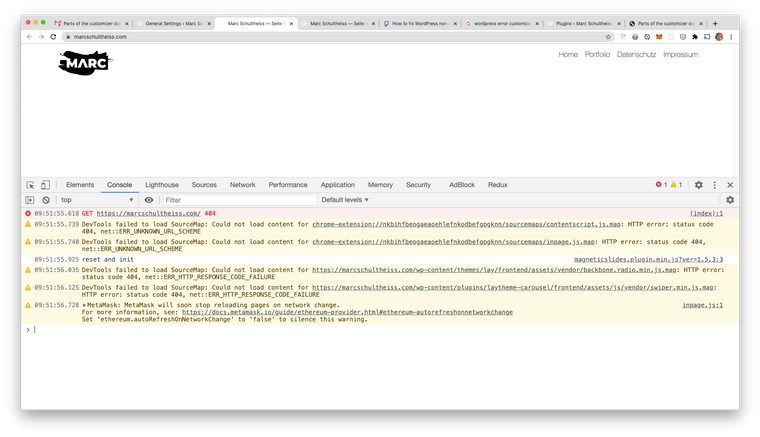This screenshot has width=760, height=437.
Task: Go to the Performance tab
Action: (x=288, y=185)
